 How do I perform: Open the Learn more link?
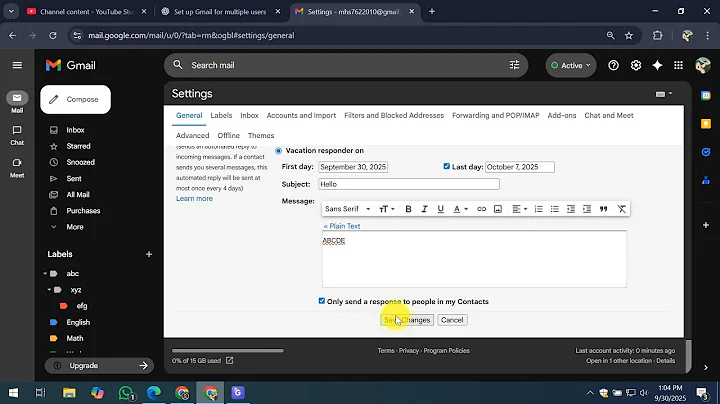(194, 198)
